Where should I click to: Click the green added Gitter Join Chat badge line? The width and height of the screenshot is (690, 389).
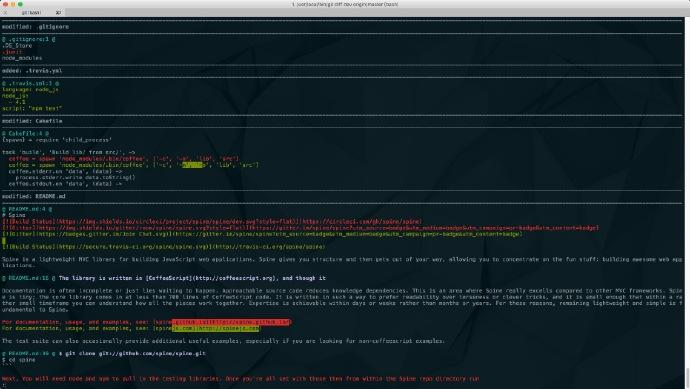pos(262,234)
